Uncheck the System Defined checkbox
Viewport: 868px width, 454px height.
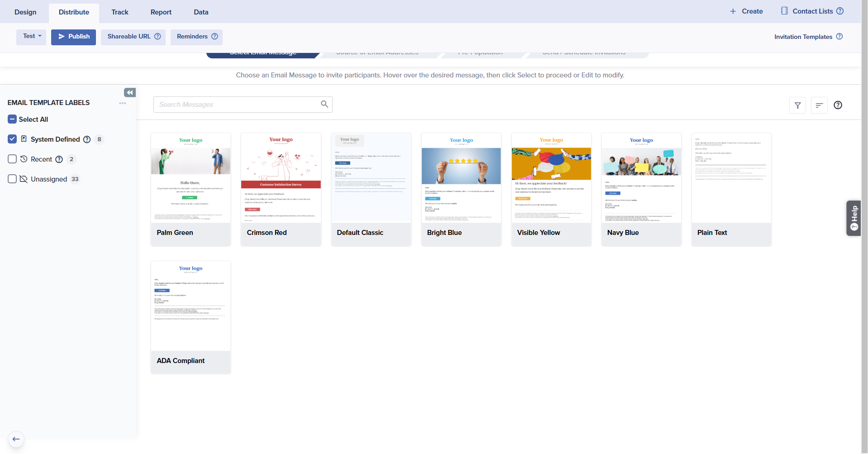[12, 139]
